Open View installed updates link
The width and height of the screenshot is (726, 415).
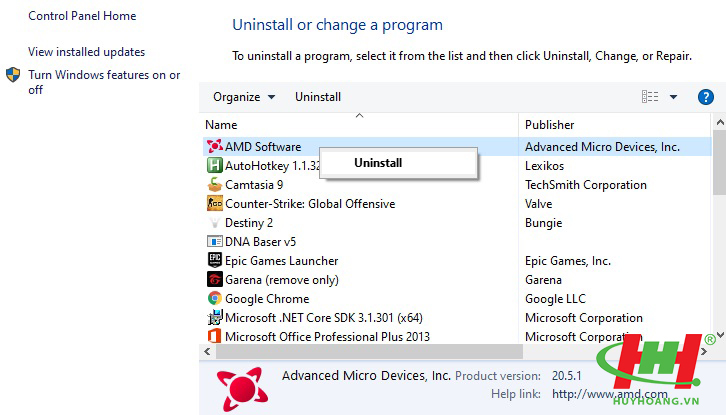tap(87, 52)
